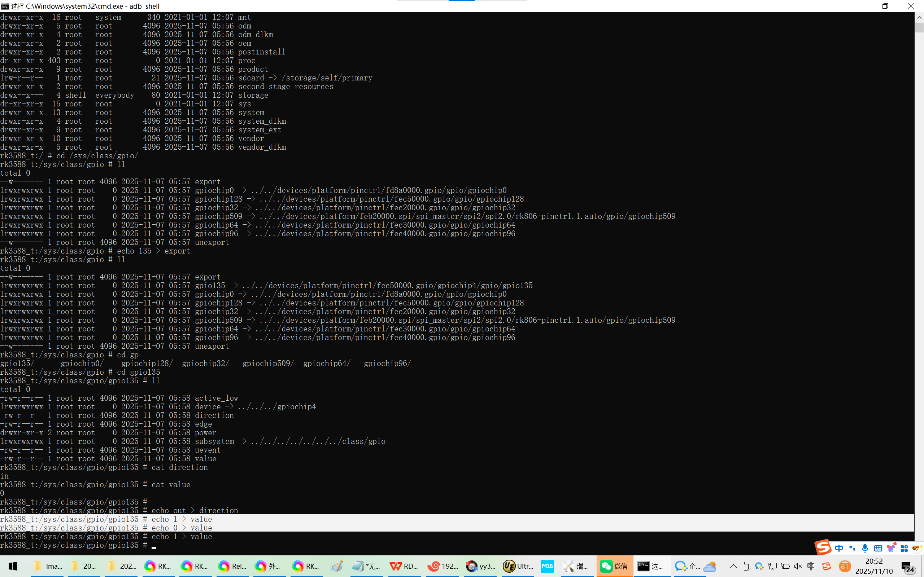
Task: Open the Paint app in taskbar
Action: tap(336, 566)
